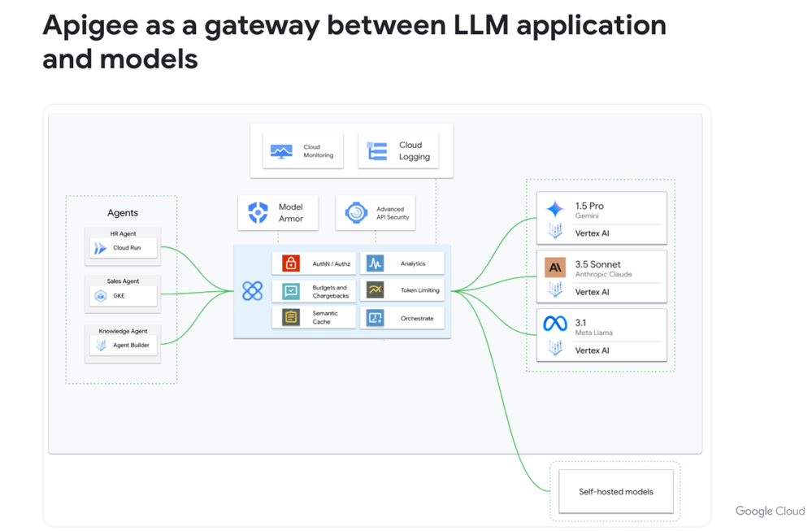Click the Token Limiting label
This screenshot has width=812, height=531.
pos(420,290)
